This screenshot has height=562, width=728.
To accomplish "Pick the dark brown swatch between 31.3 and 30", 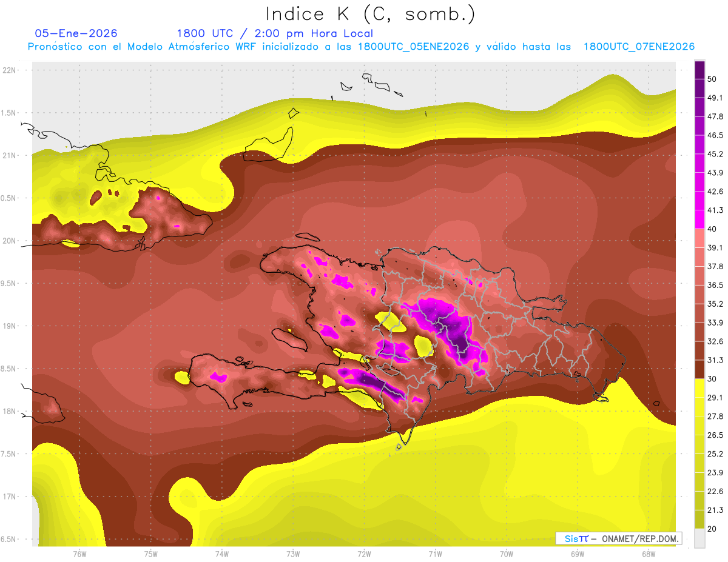I will [699, 370].
